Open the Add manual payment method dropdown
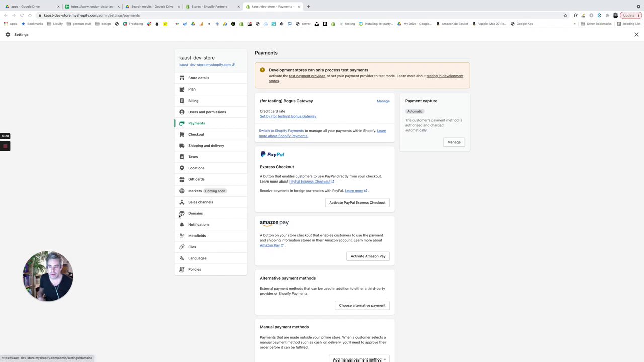The width and height of the screenshot is (644, 362). tap(360, 359)
